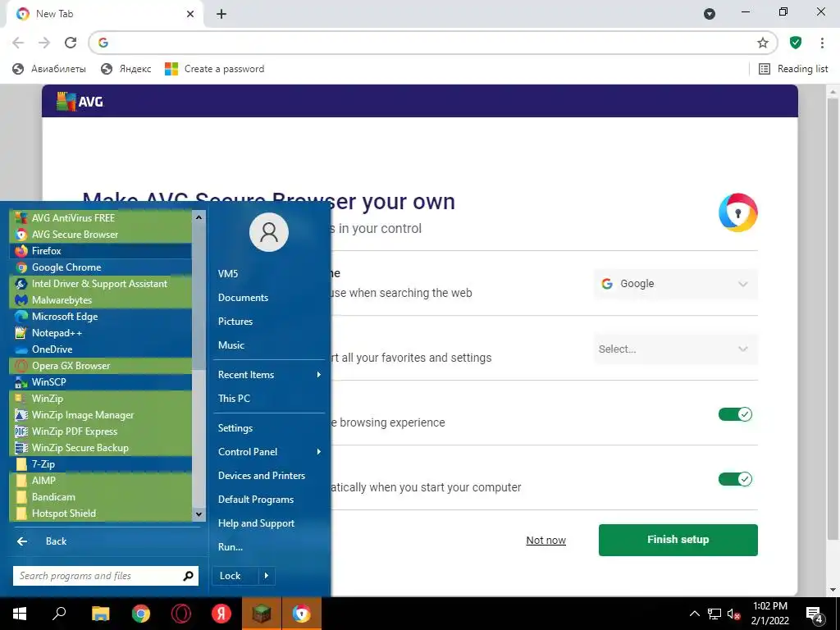
Task: Toggle the start with computer switch
Action: 735,479
